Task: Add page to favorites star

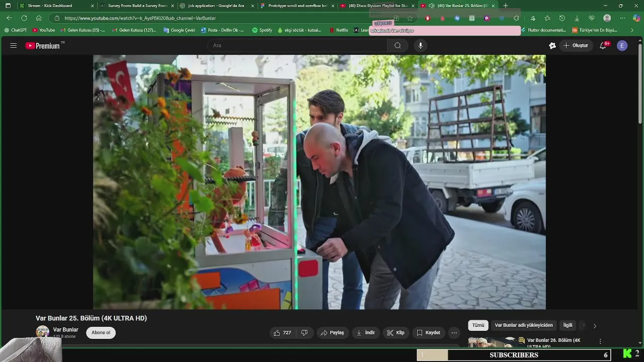Action: (410, 18)
